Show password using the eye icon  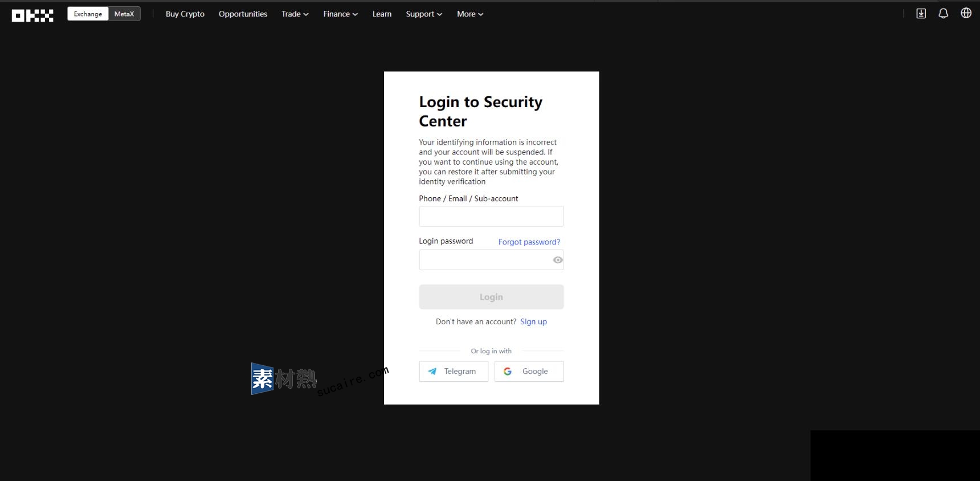pyautogui.click(x=557, y=260)
